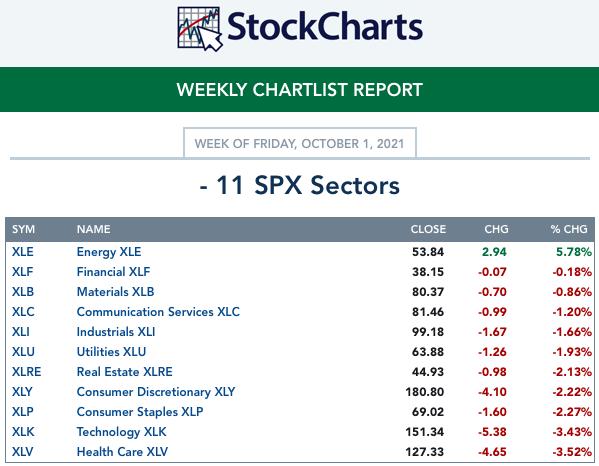
Task: Click the StockCharts wordmark text
Action: click(x=325, y=27)
